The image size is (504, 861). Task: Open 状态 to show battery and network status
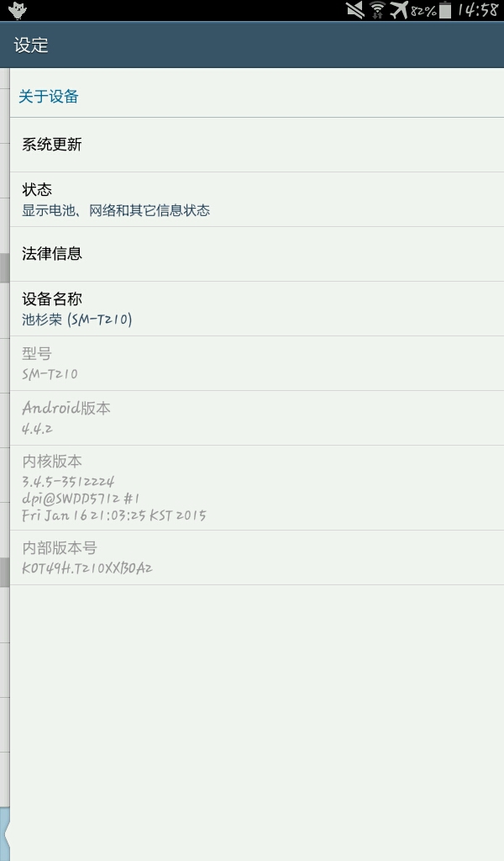(x=257, y=200)
